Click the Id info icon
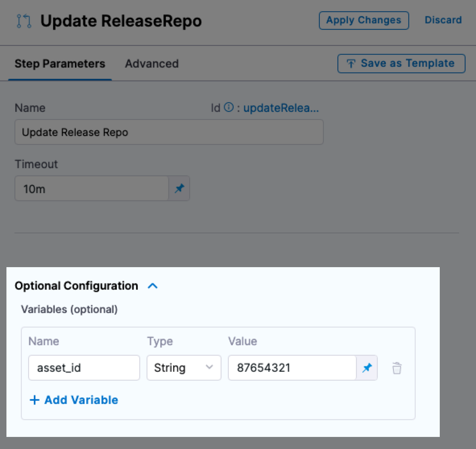476x449 pixels. coord(229,107)
